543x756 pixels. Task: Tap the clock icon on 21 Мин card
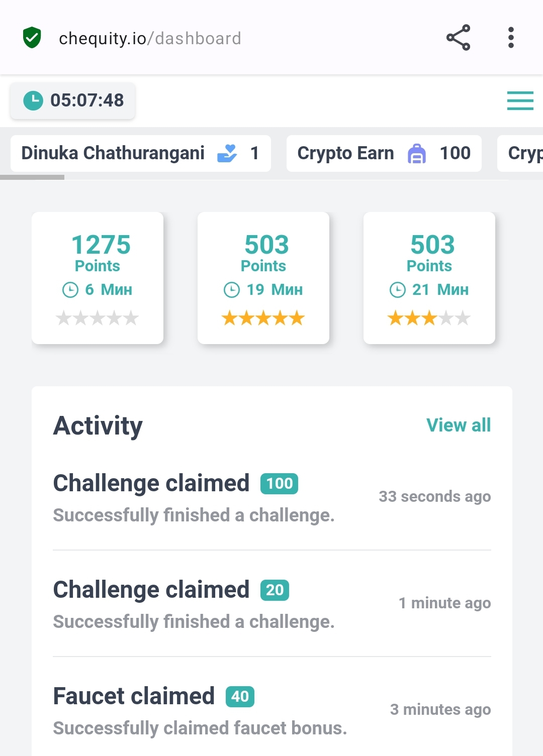tap(398, 290)
